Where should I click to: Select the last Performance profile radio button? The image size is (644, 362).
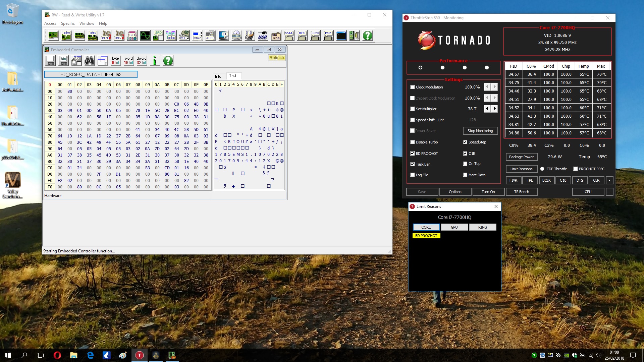point(487,68)
